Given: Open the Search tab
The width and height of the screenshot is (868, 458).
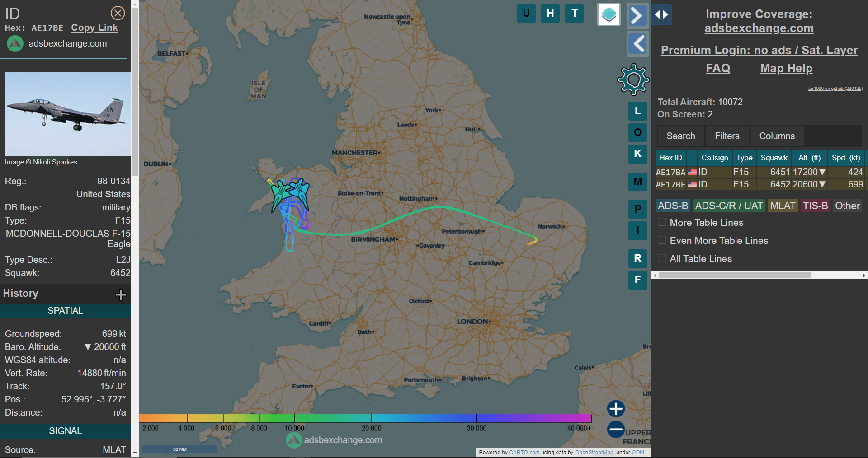Looking at the screenshot, I should pyautogui.click(x=680, y=136).
